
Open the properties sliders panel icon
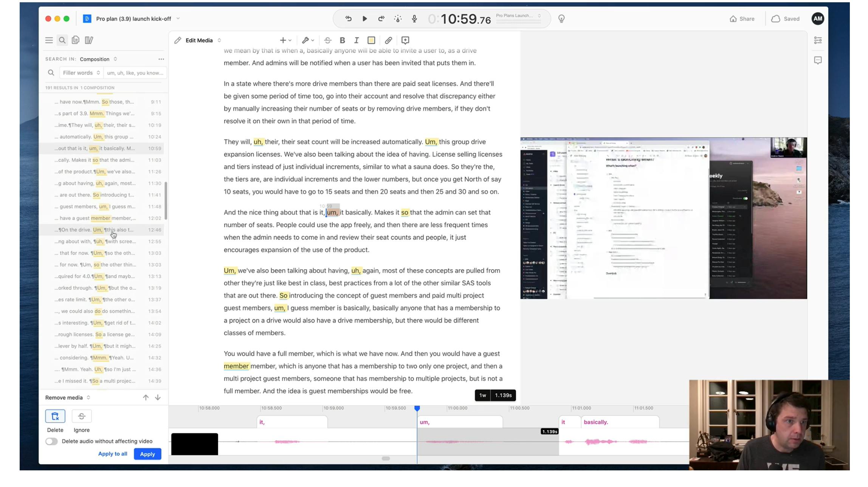pyautogui.click(x=818, y=40)
